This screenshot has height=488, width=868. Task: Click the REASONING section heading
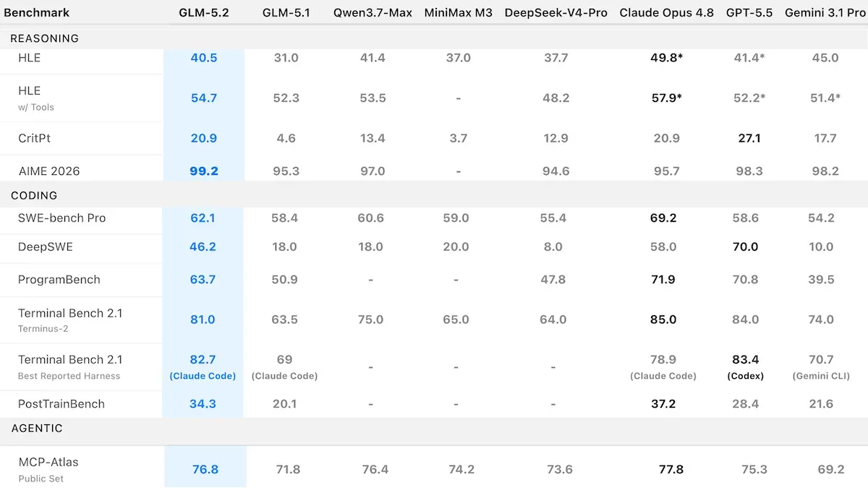[45, 38]
